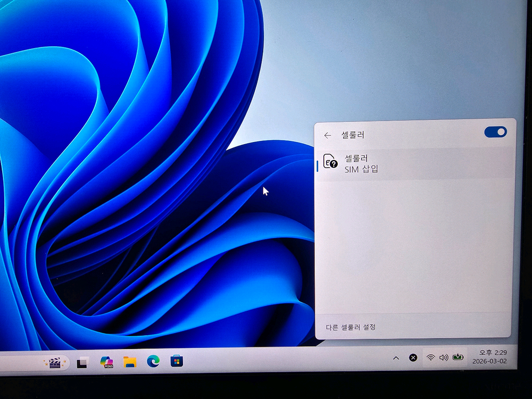This screenshot has width=532, height=399.
Task: Click the clapperboard search highlight icon
Action: 54,362
